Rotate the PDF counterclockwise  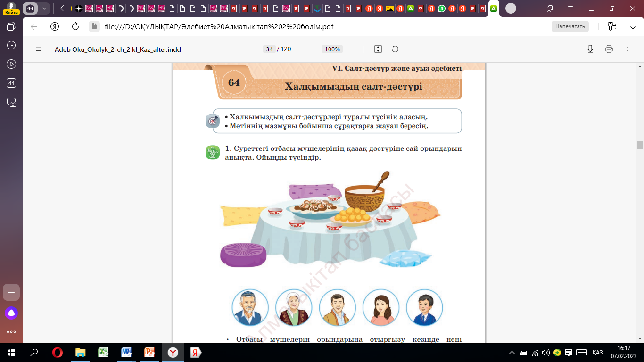coord(395,49)
